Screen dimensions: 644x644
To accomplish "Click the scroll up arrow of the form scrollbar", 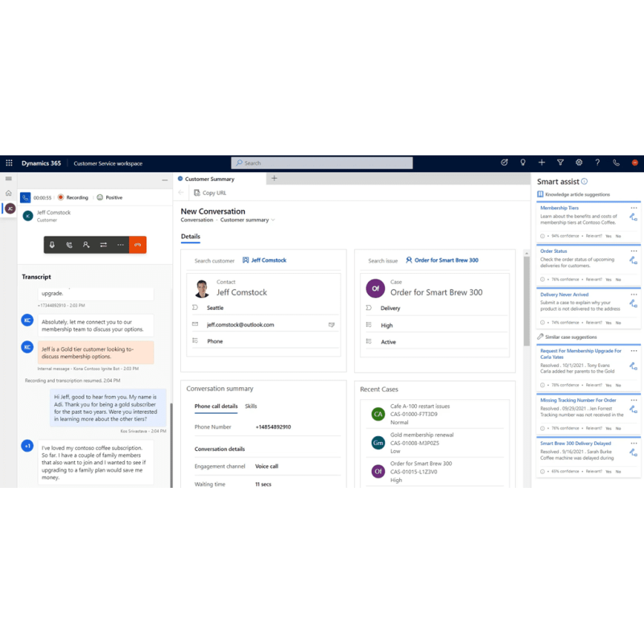I will [526, 254].
